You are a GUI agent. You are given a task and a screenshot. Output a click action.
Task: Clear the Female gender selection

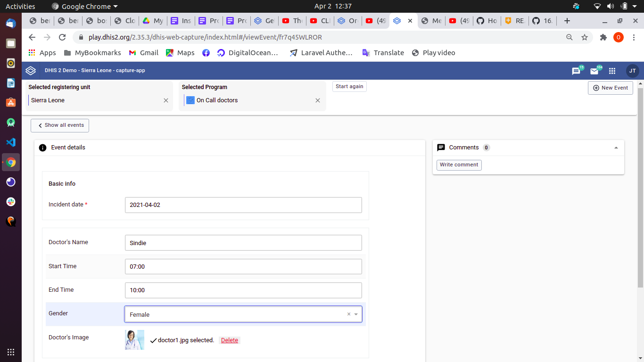(x=349, y=314)
